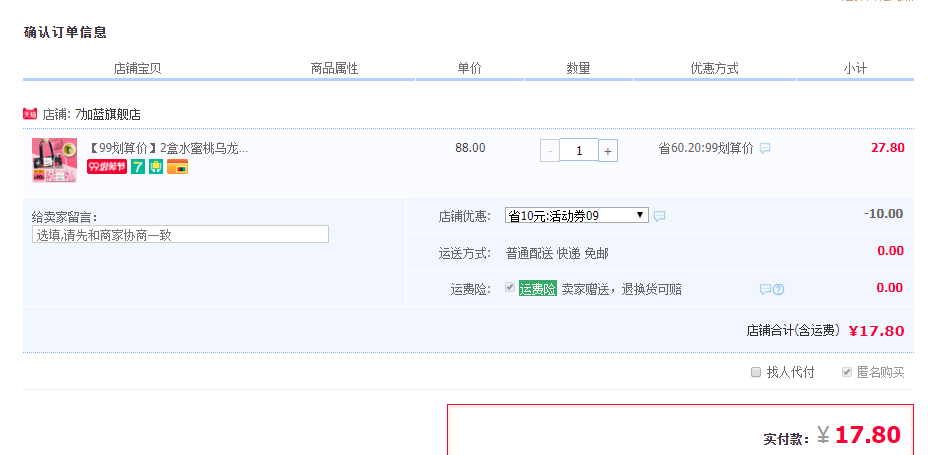Click the green shopping bag guarantee icon
Viewport: 928px width, 455px height.
pyautogui.click(x=156, y=167)
